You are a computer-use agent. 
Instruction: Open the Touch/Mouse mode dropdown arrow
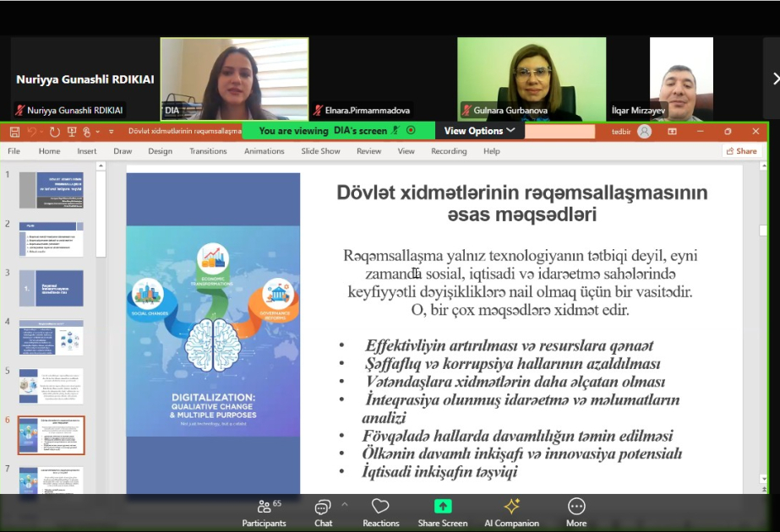click(97, 132)
